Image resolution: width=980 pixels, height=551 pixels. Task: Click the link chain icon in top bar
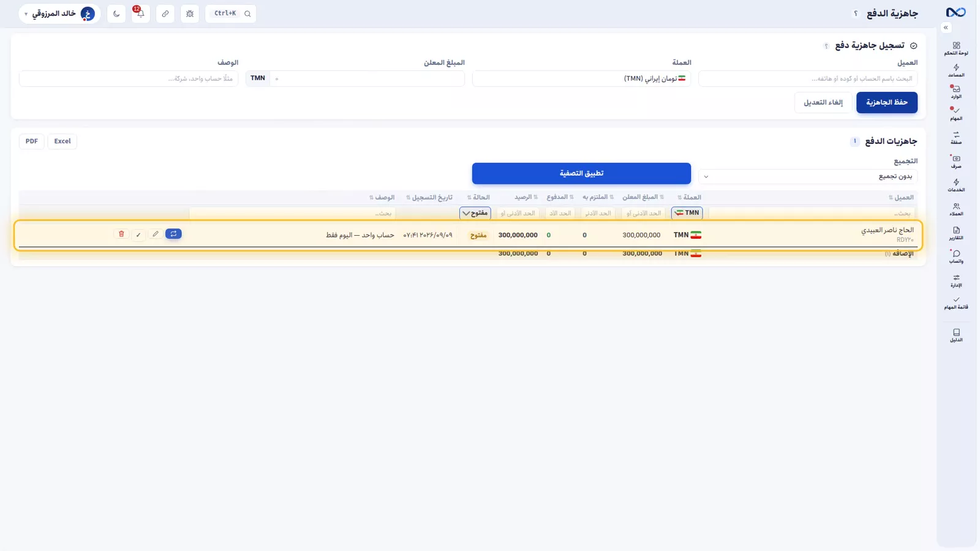[165, 13]
